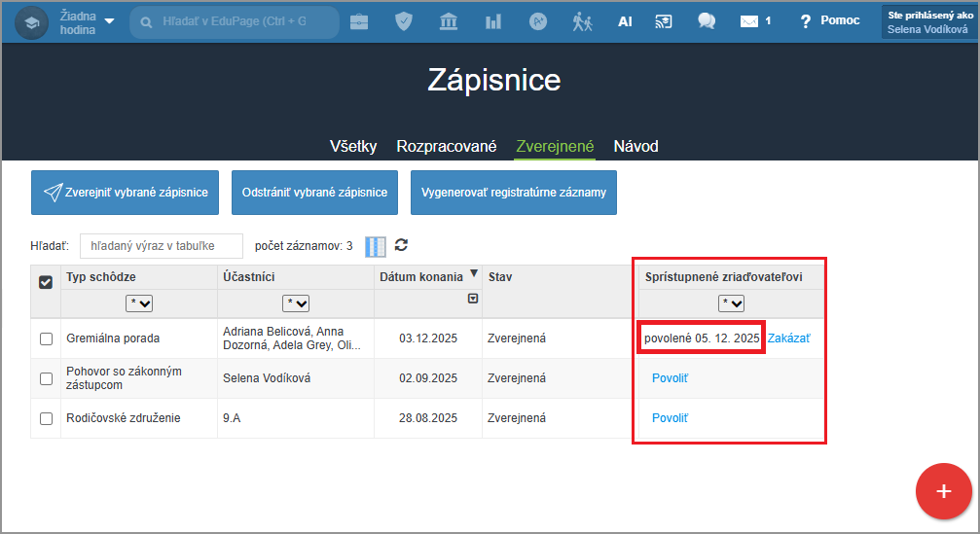This screenshot has height=534, width=980.
Task: Click the red plus add button
Action: point(943,491)
